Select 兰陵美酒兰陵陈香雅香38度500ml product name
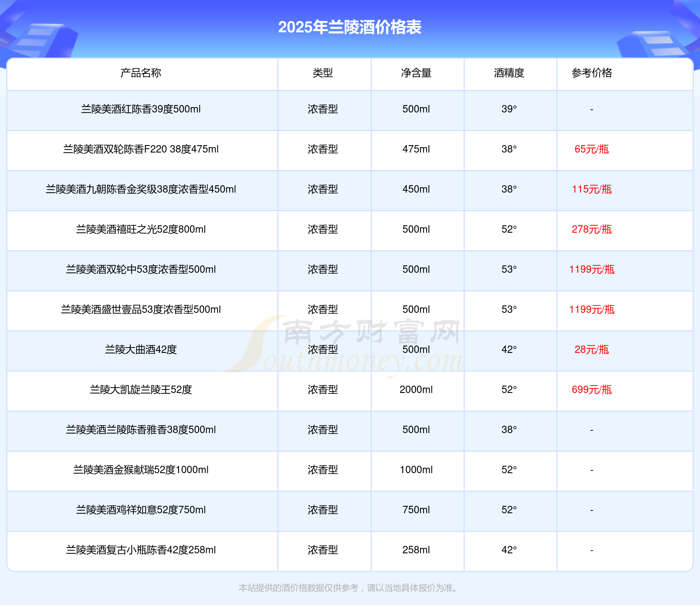Viewport: 700px width, 607px height. tap(141, 430)
